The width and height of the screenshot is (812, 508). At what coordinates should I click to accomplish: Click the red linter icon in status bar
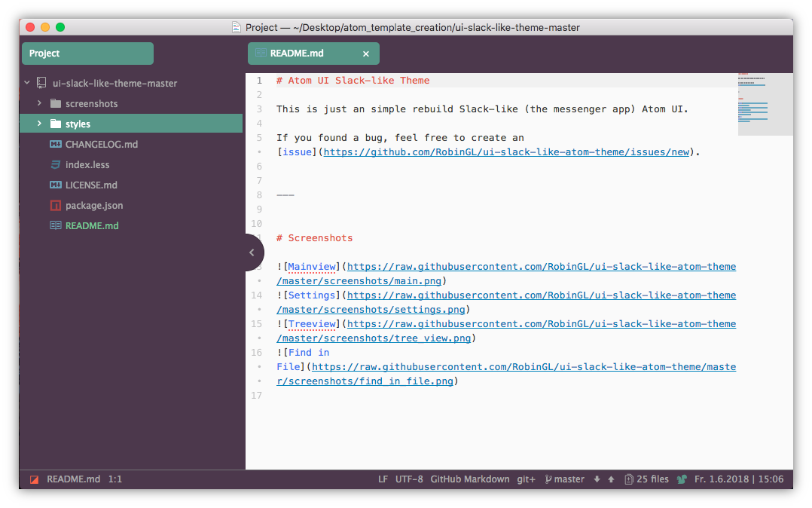(x=34, y=479)
